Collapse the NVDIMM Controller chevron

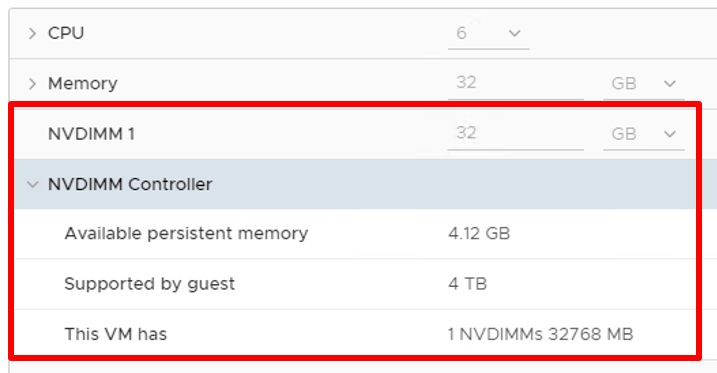point(32,185)
